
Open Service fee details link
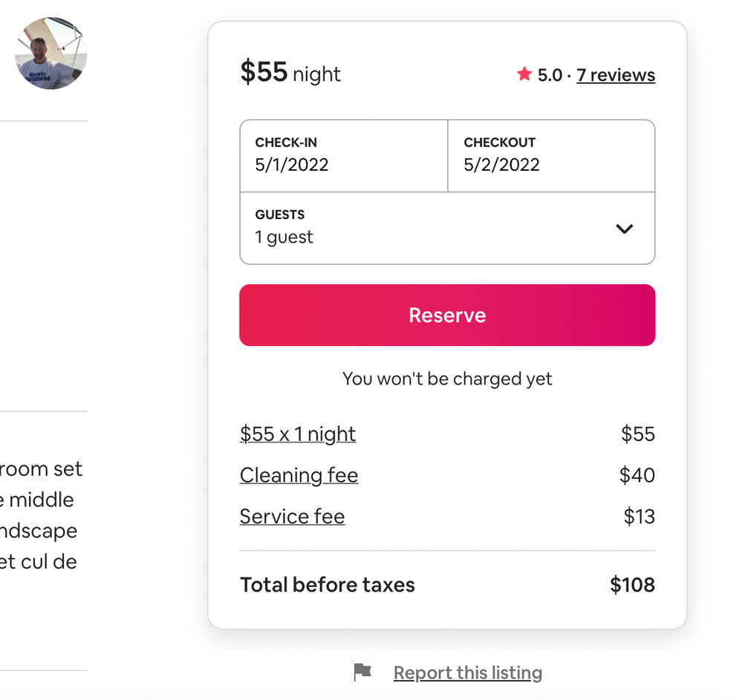coord(292,517)
